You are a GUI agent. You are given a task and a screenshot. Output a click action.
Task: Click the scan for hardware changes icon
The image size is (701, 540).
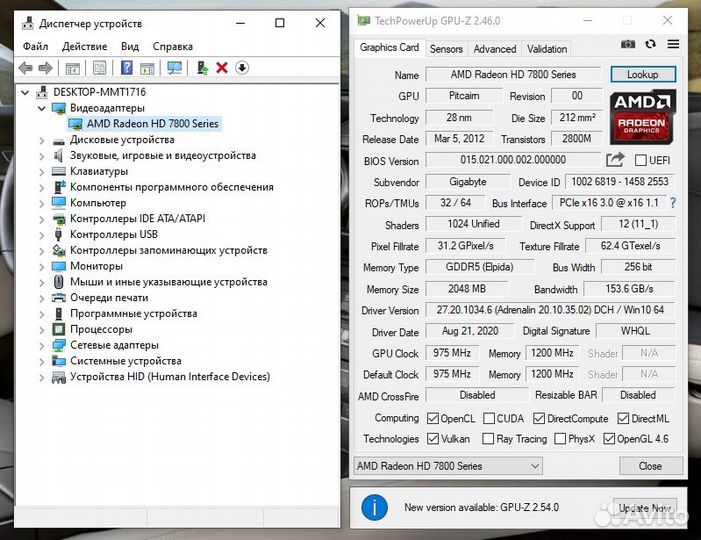pyautogui.click(x=175, y=68)
